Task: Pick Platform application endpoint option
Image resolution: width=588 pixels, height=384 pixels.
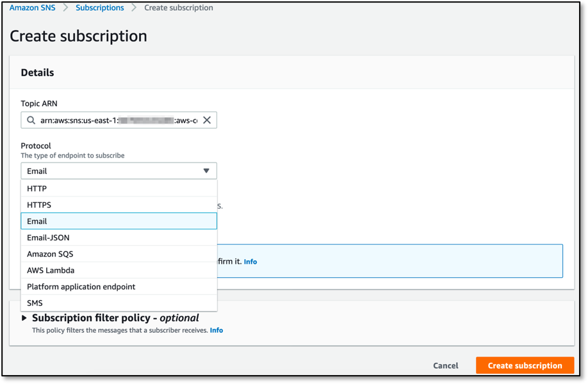Action: point(119,287)
